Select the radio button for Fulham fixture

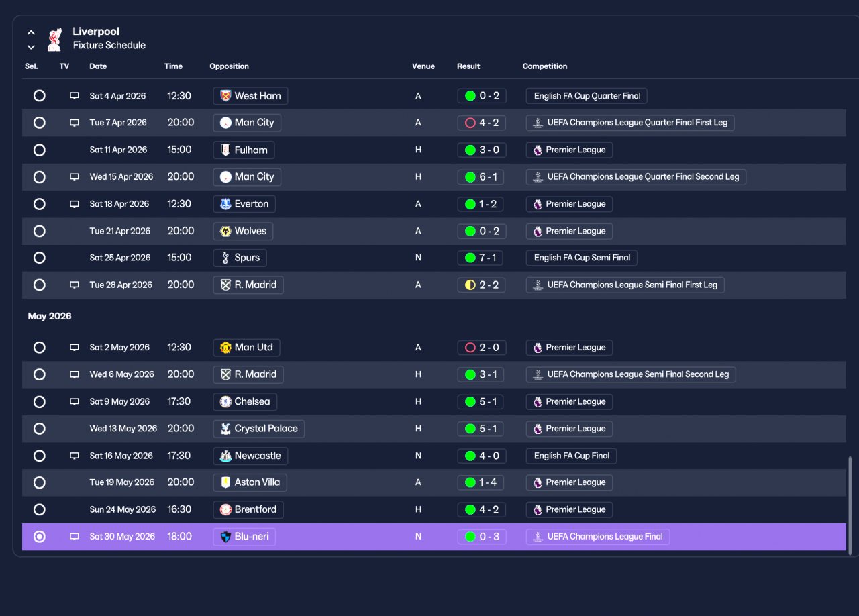[x=40, y=150]
